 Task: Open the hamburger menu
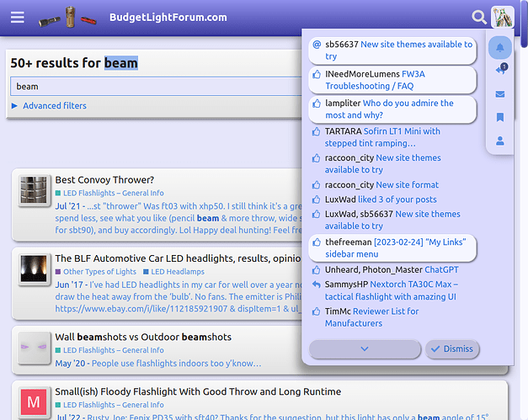[17, 17]
